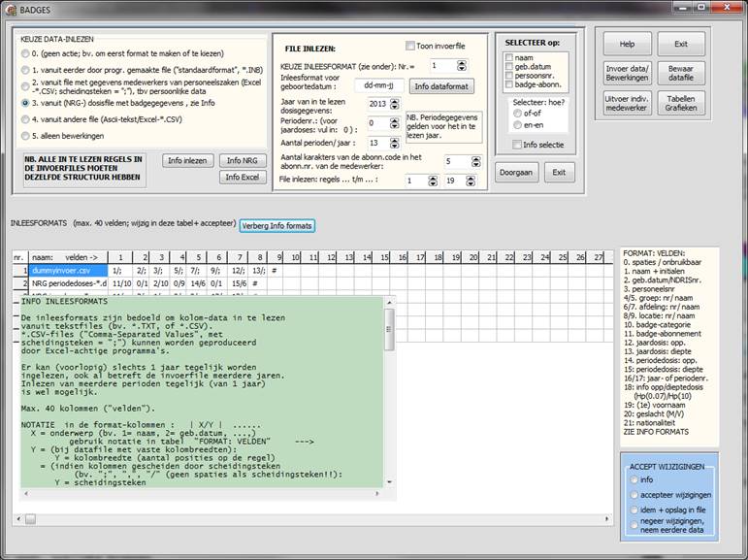Viewport: 748px width, 560px height.
Task: Click the geboortedatum format field dd-mm-jj
Action: (378, 86)
